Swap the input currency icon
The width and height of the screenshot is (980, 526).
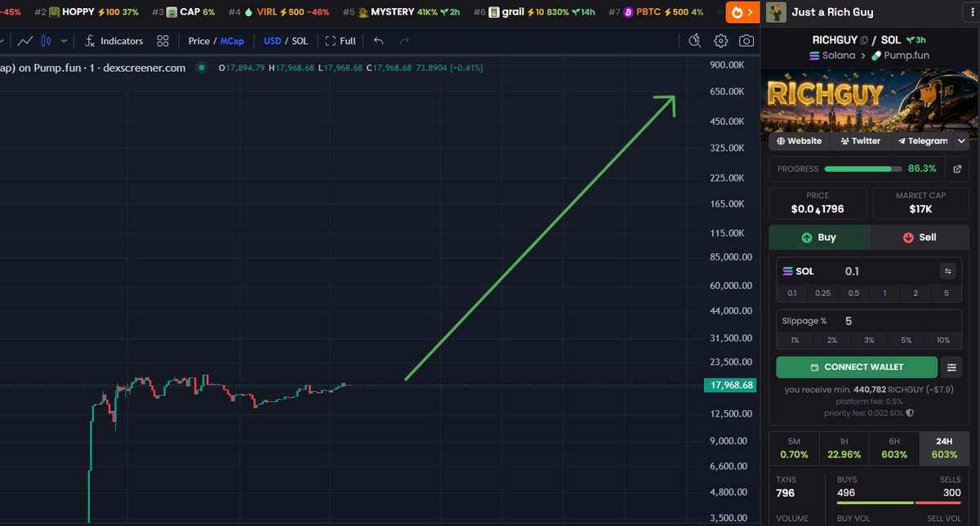(949, 271)
